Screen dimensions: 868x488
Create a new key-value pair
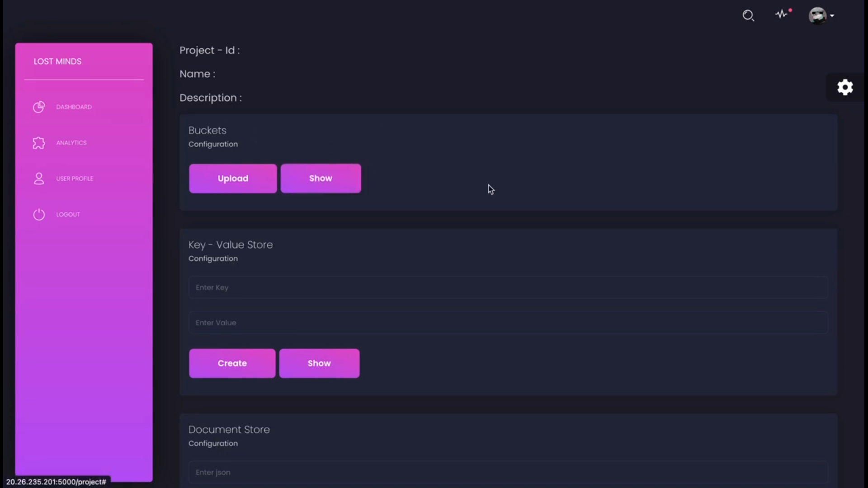pos(232,363)
